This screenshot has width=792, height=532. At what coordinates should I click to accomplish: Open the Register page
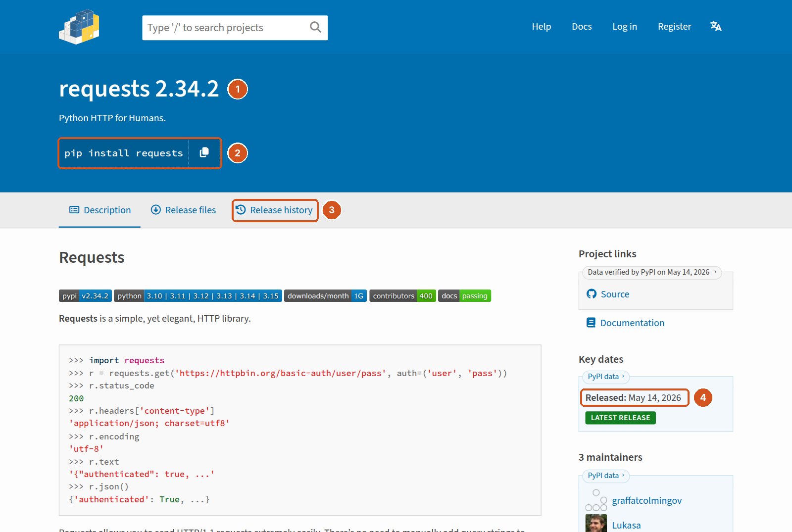pyautogui.click(x=674, y=27)
